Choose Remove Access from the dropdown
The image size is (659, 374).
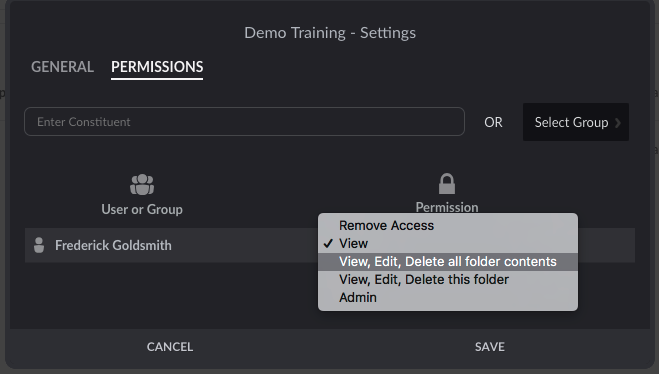tap(448, 226)
